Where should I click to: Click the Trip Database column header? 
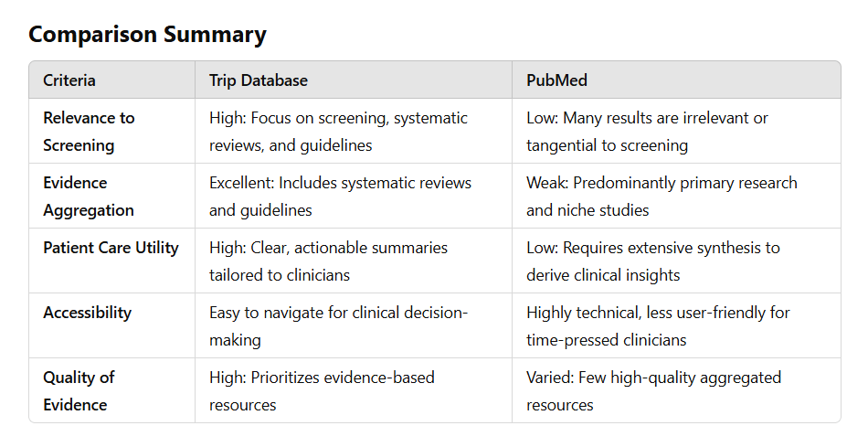click(259, 80)
